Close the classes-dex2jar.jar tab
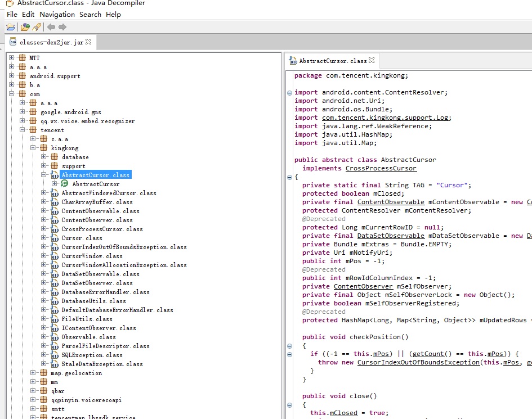The image size is (532, 419). tap(88, 42)
